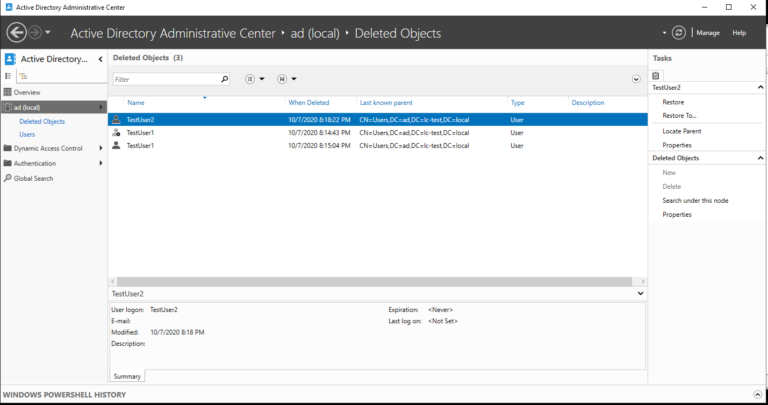Viewport: 768px width, 405px height.
Task: Expand the filter criteria chevron
Action: [636, 79]
